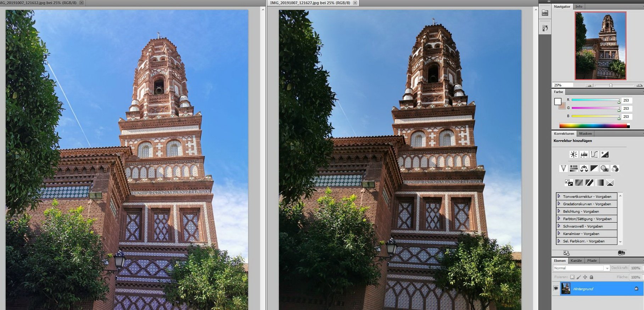Select the Ebenen tab
644x310 pixels.
(x=560, y=260)
